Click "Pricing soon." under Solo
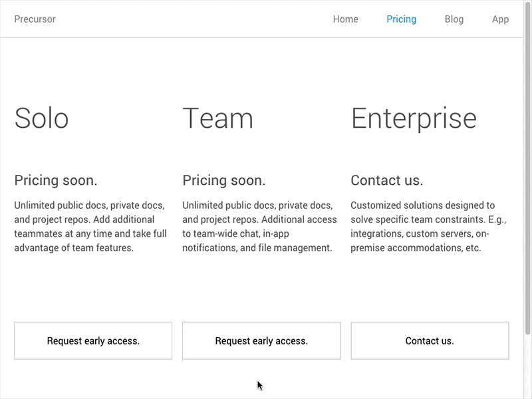The height and width of the screenshot is (399, 532). (56, 180)
